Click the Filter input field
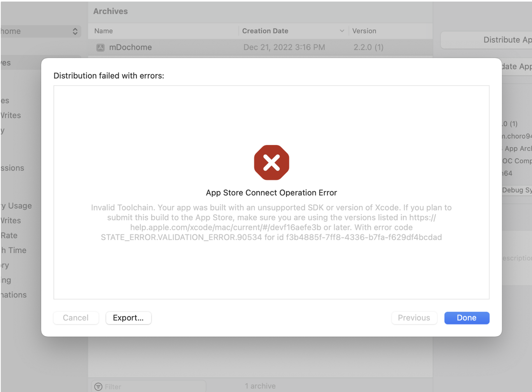 coord(148,387)
